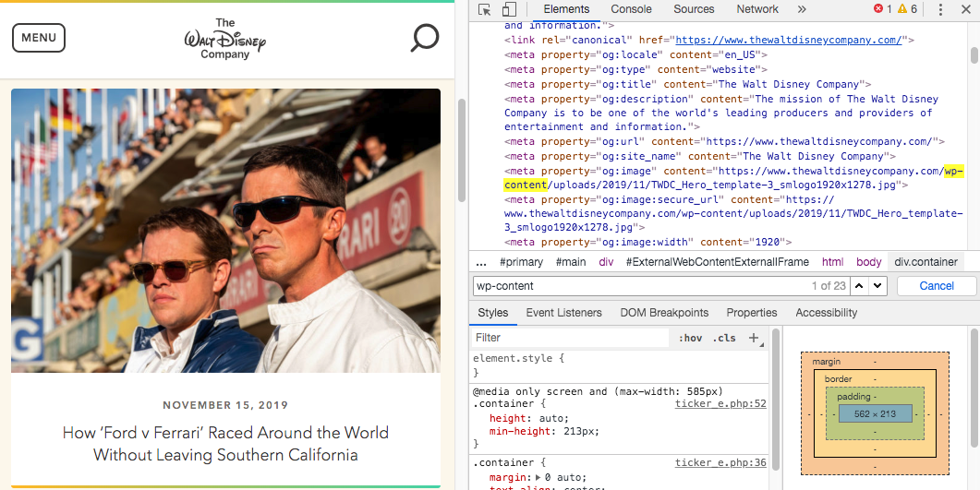Click the red error count icon
980x490 pixels.
pyautogui.click(x=878, y=8)
